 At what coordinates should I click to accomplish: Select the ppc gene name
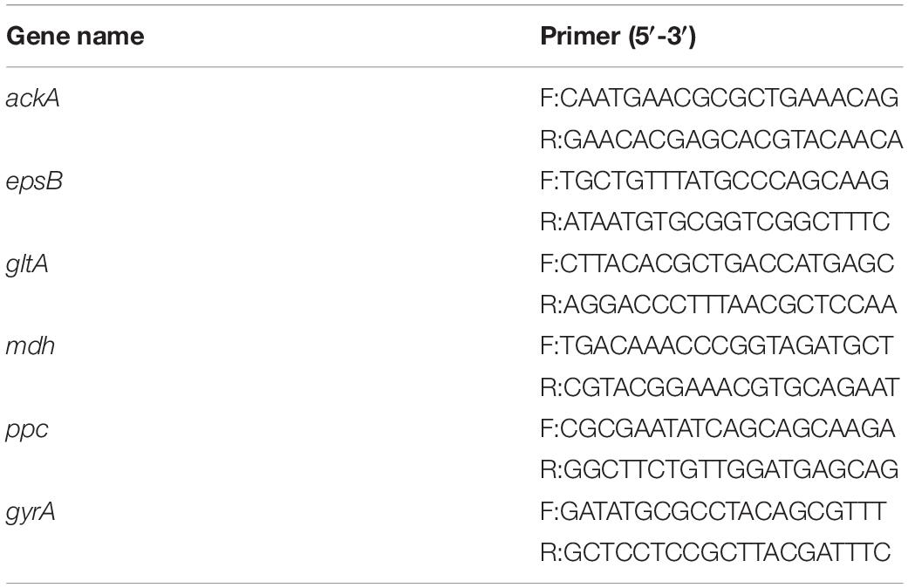click(x=27, y=430)
